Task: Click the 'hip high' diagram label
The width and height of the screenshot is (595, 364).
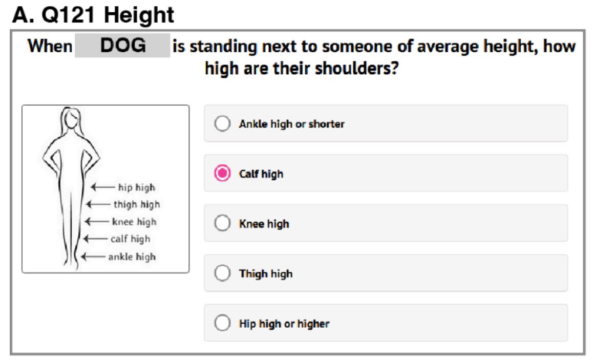Action: (x=137, y=187)
